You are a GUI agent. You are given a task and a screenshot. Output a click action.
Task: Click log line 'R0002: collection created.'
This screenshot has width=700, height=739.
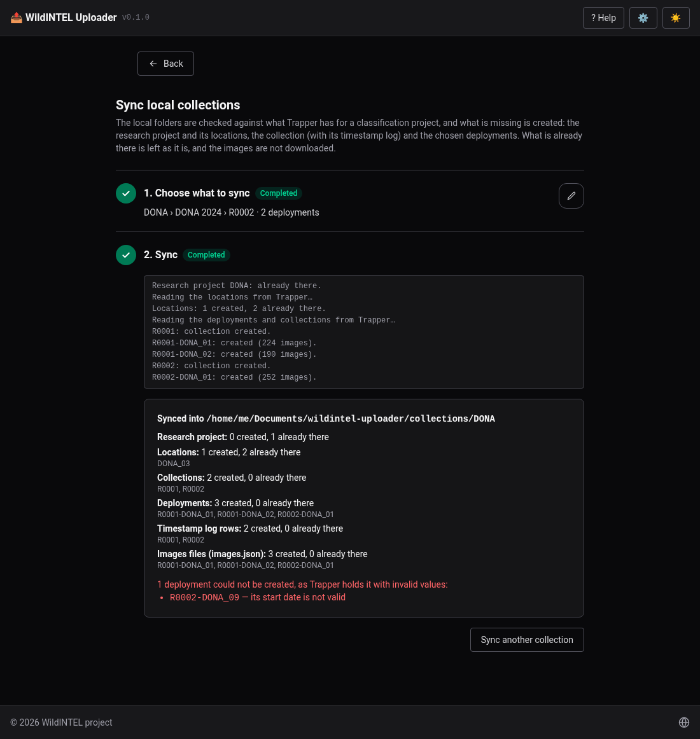(211, 366)
